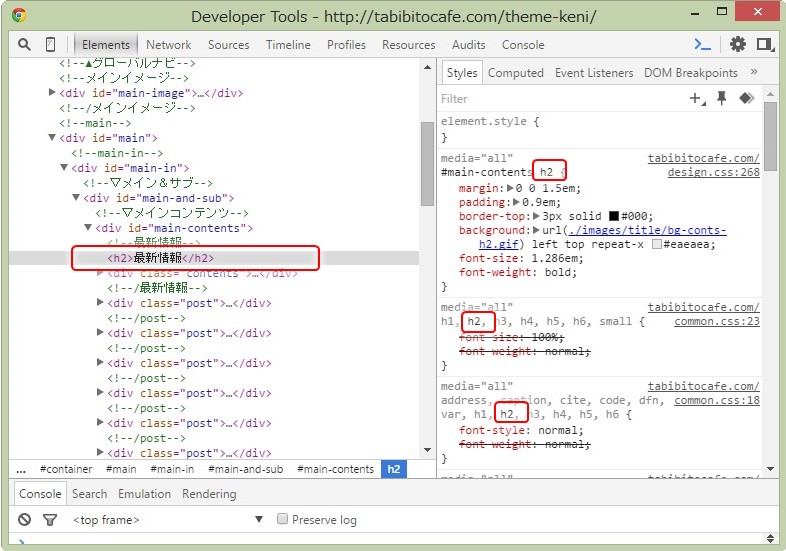This screenshot has height=551, width=786.
Task: Select #container breadcrumb item
Action: pos(66,469)
